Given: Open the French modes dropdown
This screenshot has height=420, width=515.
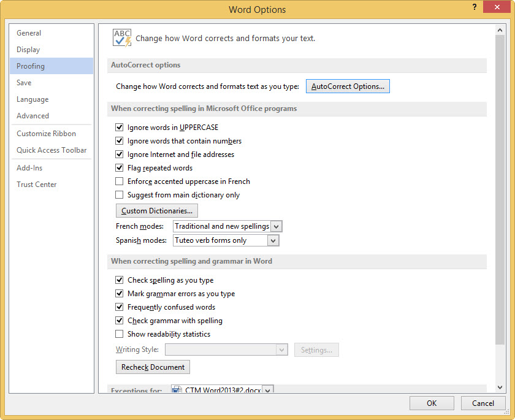Looking at the screenshot, I should (x=276, y=226).
